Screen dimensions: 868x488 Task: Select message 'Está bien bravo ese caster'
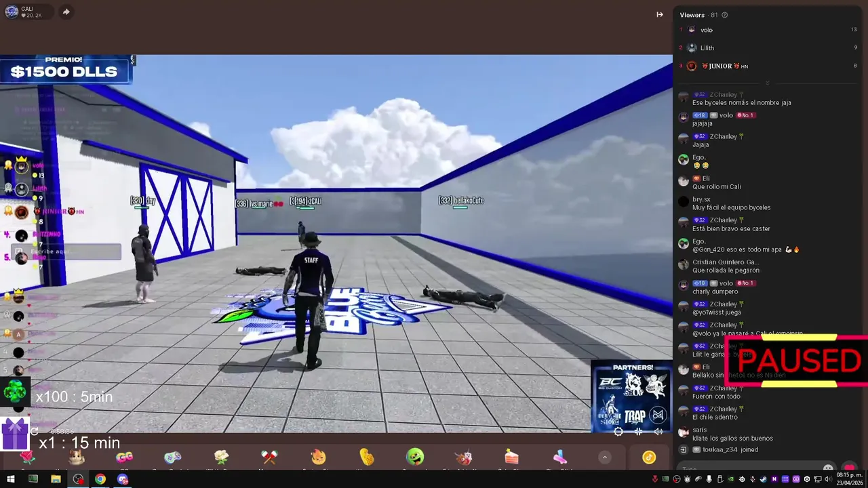point(731,228)
